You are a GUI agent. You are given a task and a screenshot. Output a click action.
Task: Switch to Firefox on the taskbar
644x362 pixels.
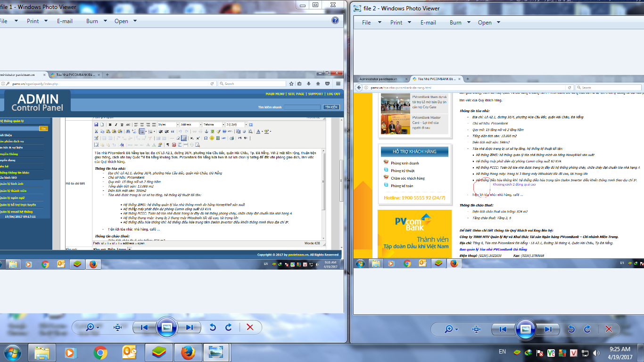click(188, 352)
